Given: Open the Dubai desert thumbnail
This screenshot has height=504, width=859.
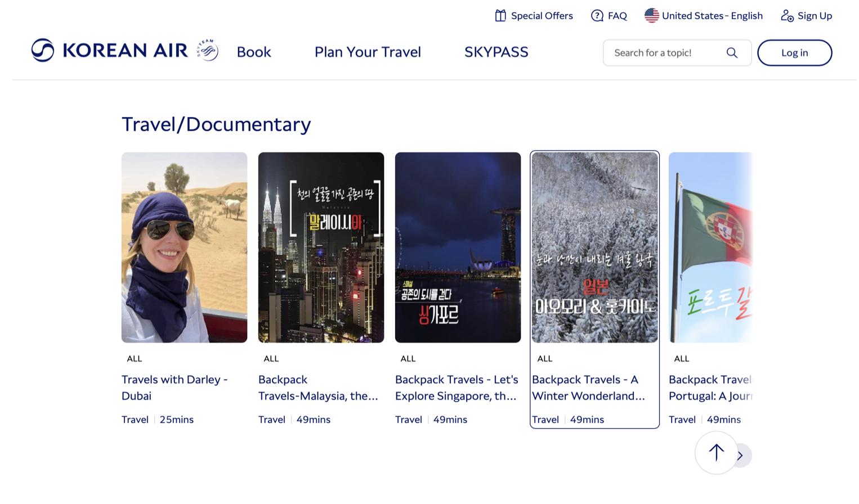Looking at the screenshot, I should coord(184,247).
